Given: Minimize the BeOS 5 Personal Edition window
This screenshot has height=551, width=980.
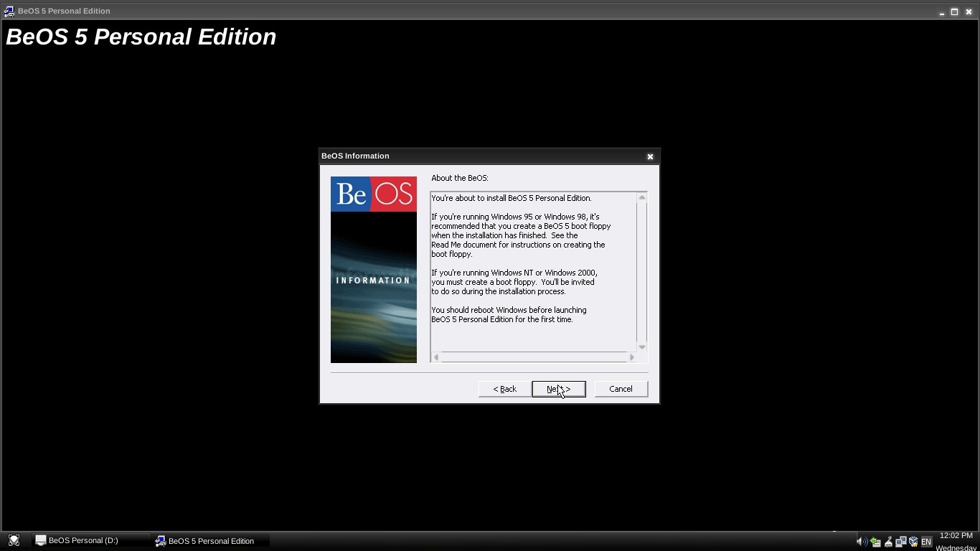Looking at the screenshot, I should (941, 12).
